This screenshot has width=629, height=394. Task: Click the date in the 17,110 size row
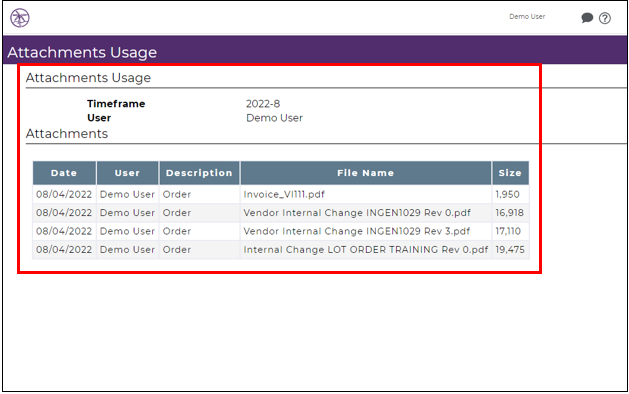[64, 232]
